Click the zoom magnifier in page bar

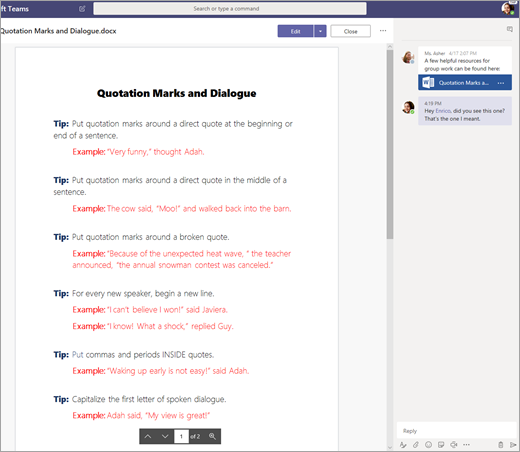click(212, 436)
